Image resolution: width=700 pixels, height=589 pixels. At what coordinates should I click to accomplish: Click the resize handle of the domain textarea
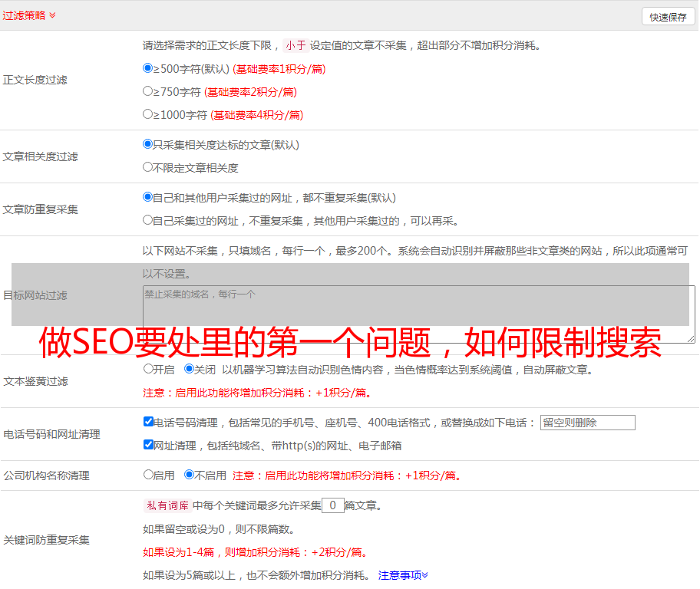coord(691,340)
